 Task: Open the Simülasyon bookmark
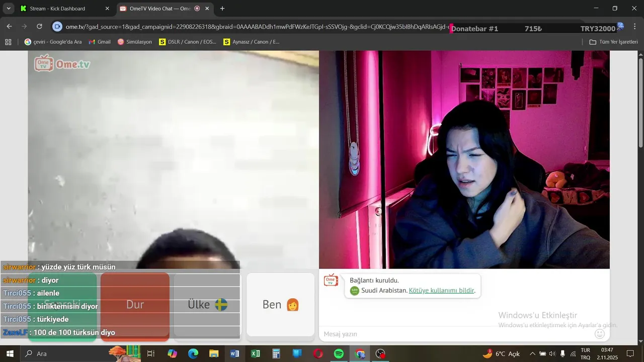[x=135, y=42]
